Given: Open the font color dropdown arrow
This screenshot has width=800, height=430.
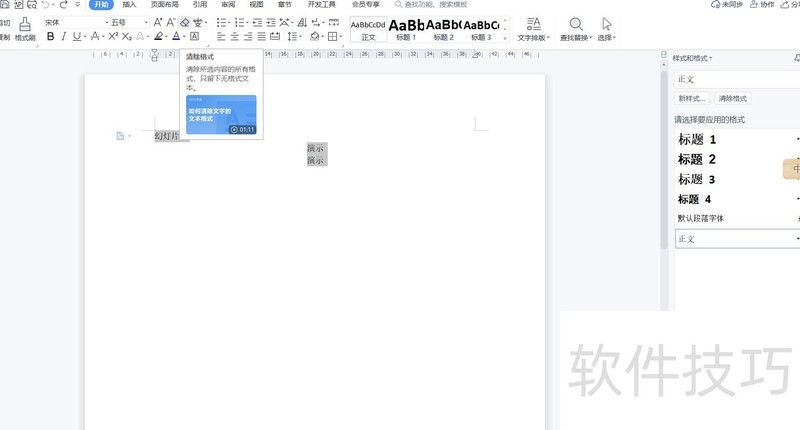Looking at the screenshot, I should coord(184,37).
